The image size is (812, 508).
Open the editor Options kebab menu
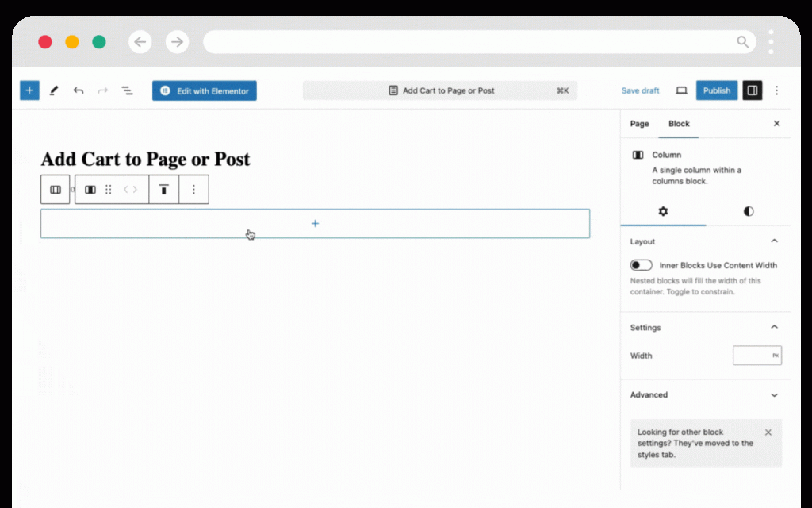pos(777,90)
